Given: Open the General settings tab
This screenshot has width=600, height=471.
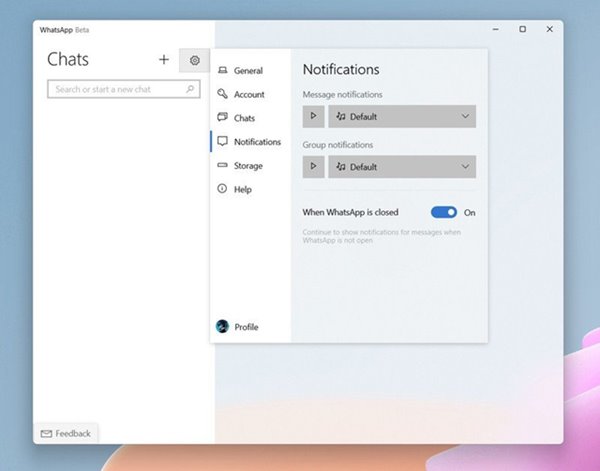Looking at the screenshot, I should coord(248,71).
